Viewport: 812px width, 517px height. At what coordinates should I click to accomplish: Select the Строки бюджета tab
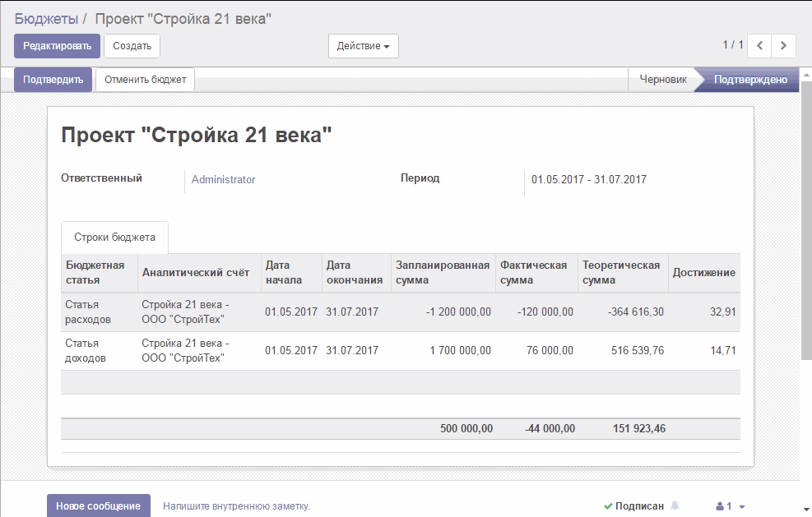(x=114, y=238)
